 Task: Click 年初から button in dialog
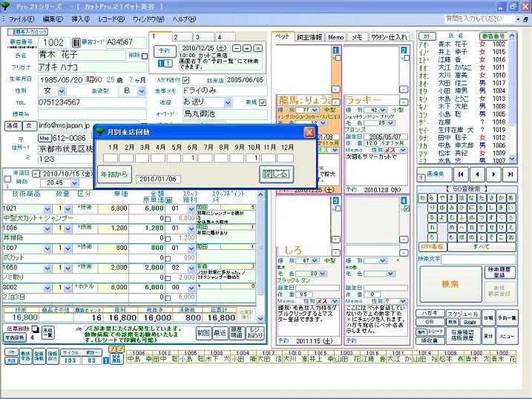pyautogui.click(x=114, y=174)
